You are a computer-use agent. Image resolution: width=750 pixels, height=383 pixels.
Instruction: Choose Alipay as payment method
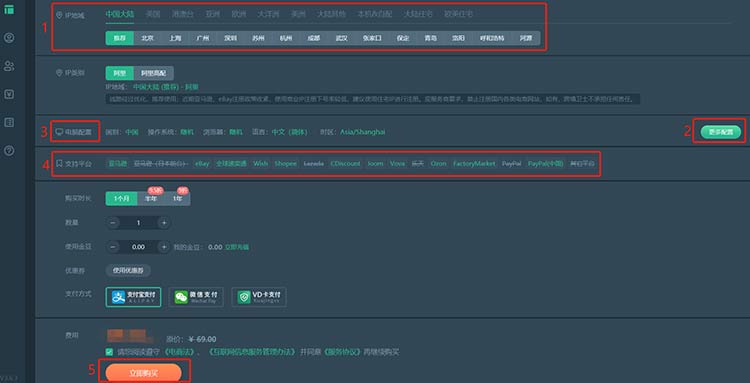point(133,297)
